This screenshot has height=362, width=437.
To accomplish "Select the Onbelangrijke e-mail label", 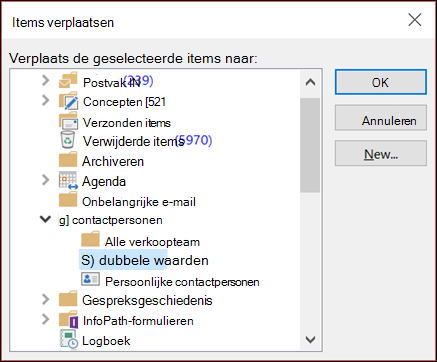I will 139,202.
